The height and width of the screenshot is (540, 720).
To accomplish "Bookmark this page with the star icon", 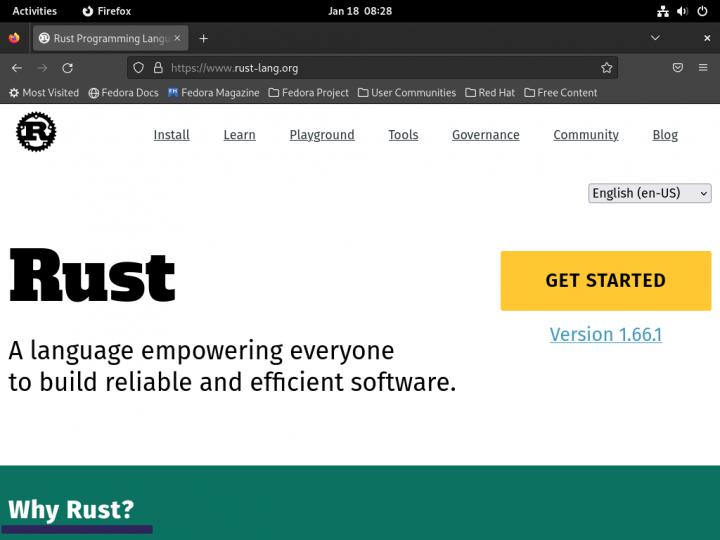I will pos(606,68).
